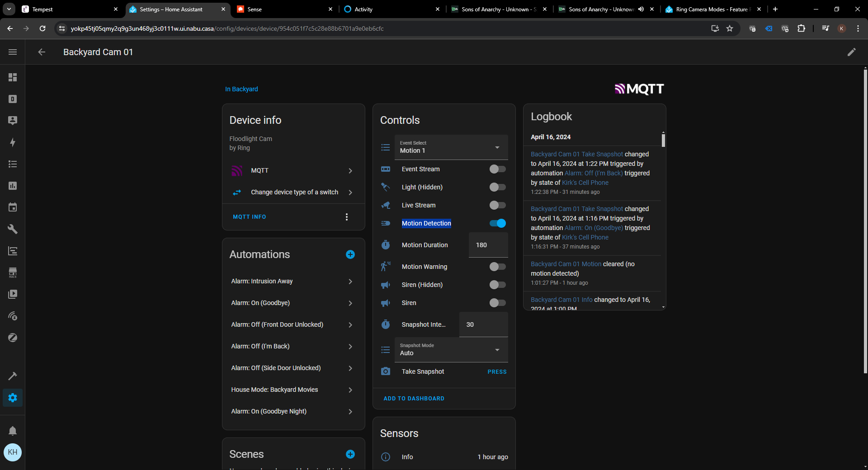Open the MQTT logo at page top
Image resolution: width=868 pixels, height=470 pixels.
(x=639, y=89)
